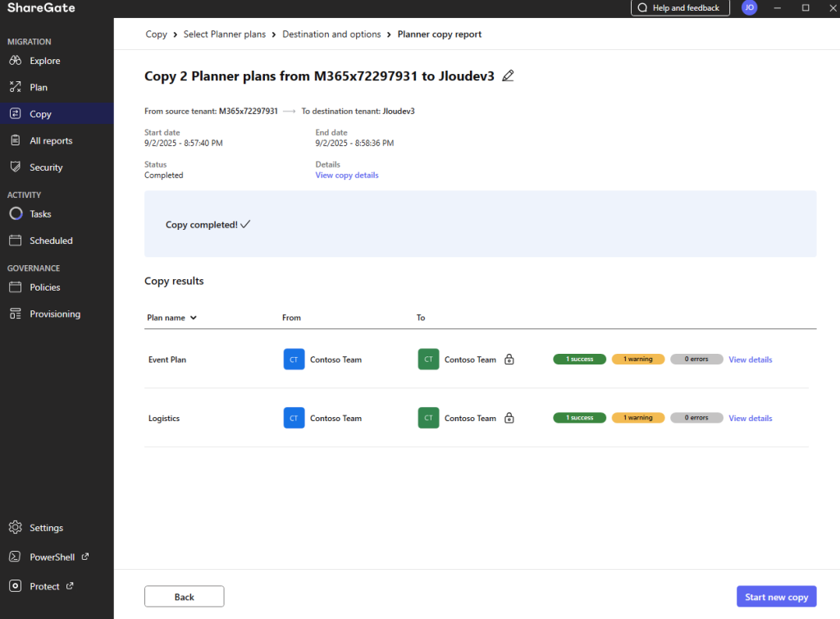
Task: Go back to Select Planner plans breadcrumb
Action: (225, 34)
